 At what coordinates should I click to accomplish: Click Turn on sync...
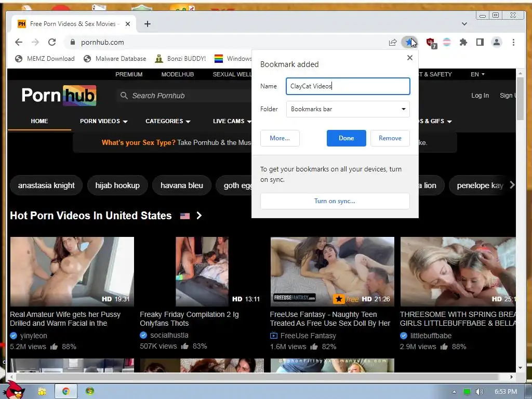pyautogui.click(x=335, y=201)
